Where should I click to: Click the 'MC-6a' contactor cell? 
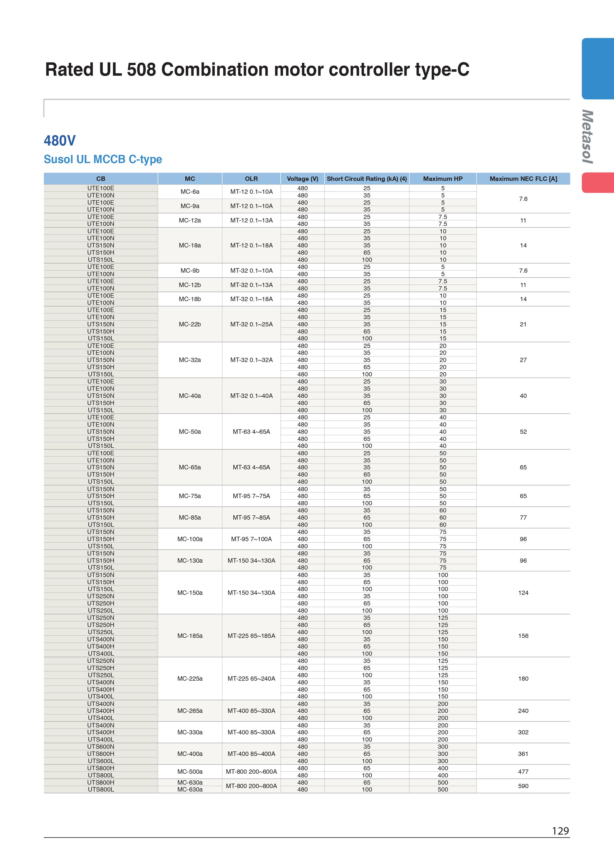click(x=190, y=192)
